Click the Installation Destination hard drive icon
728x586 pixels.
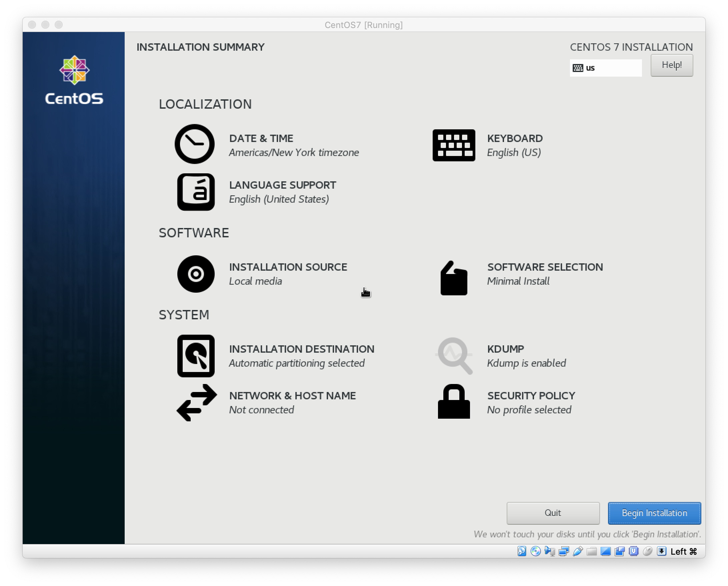coord(196,356)
